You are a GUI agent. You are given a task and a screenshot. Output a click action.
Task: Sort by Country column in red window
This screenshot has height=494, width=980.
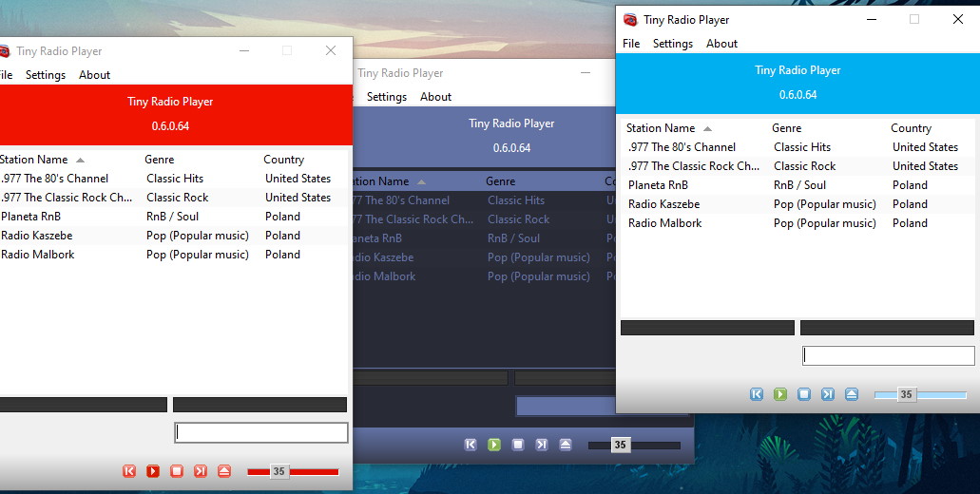(283, 160)
